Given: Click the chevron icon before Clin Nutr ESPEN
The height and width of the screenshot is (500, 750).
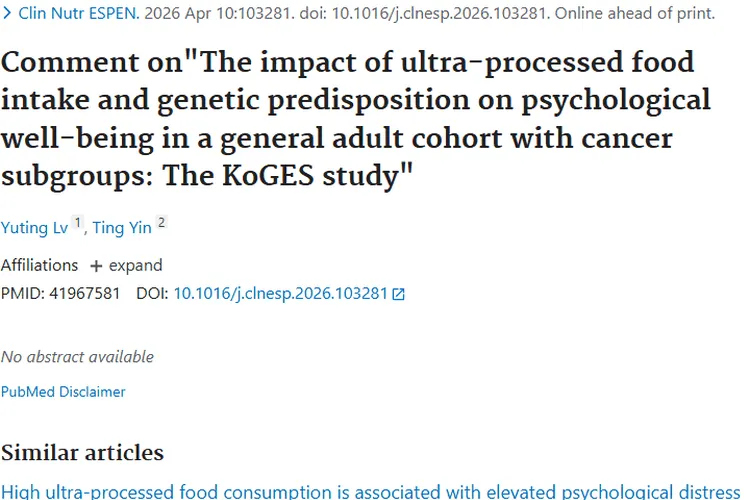Looking at the screenshot, I should pos(7,14).
